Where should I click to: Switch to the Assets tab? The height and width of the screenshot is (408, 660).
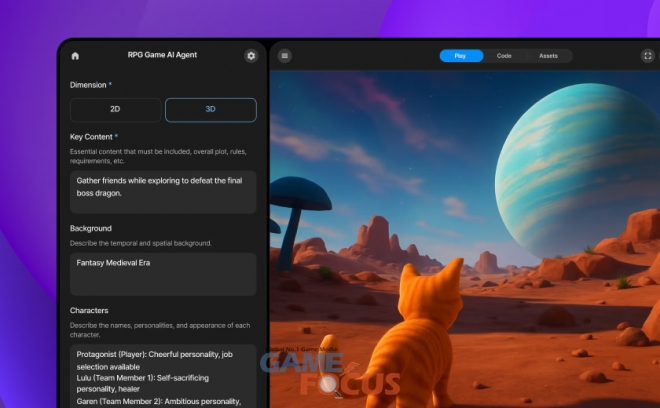click(548, 56)
